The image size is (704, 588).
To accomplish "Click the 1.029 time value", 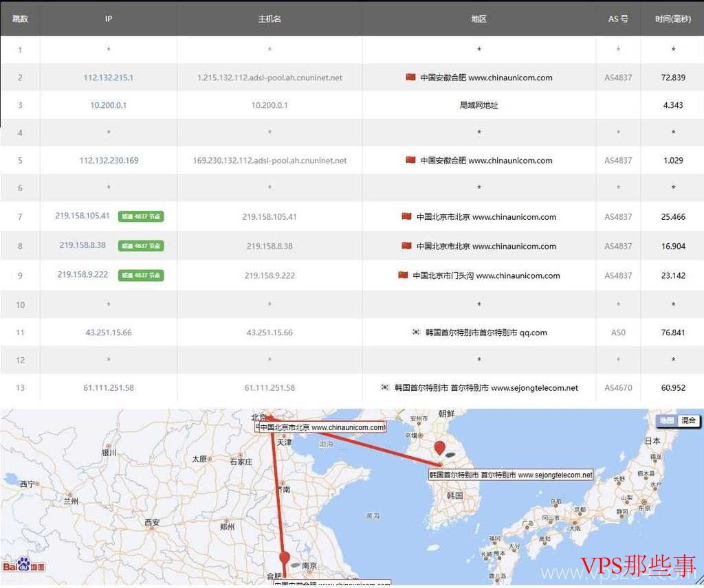I will pos(673,161).
